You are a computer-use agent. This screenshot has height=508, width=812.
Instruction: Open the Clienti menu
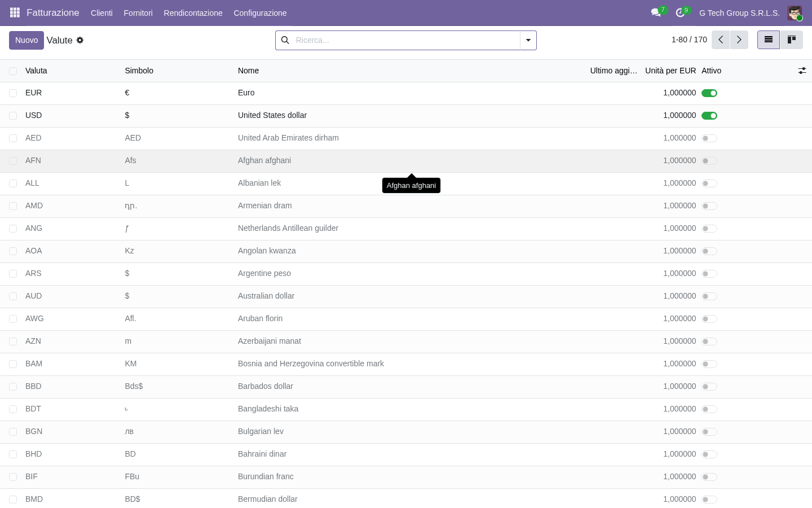pyautogui.click(x=101, y=13)
